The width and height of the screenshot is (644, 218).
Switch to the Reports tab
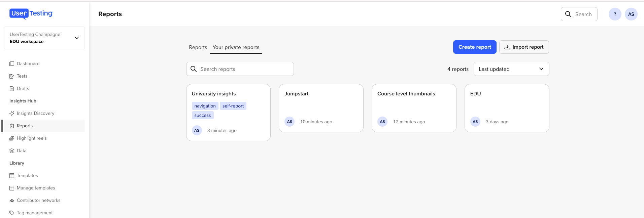tap(198, 47)
